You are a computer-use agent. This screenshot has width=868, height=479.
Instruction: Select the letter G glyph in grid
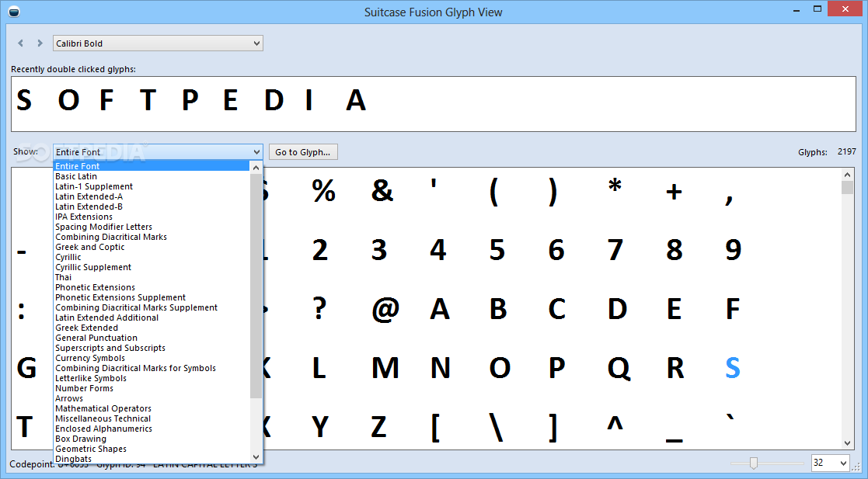point(26,368)
